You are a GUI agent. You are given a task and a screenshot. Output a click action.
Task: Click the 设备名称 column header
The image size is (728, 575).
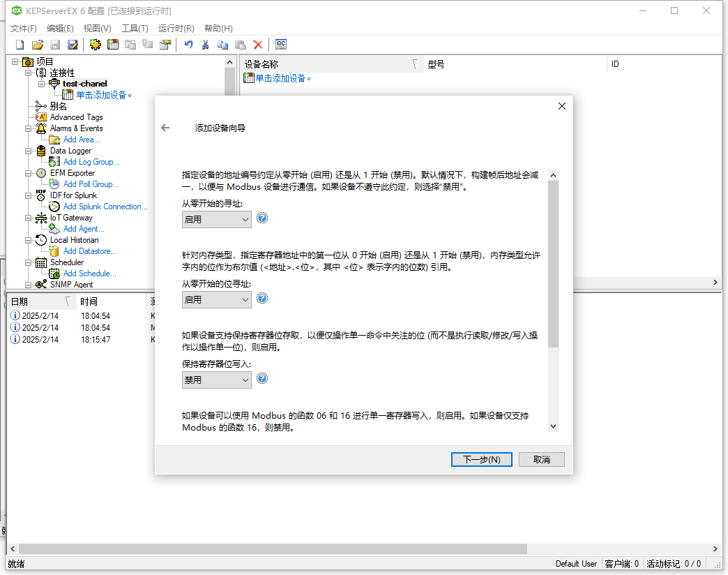[331, 64]
